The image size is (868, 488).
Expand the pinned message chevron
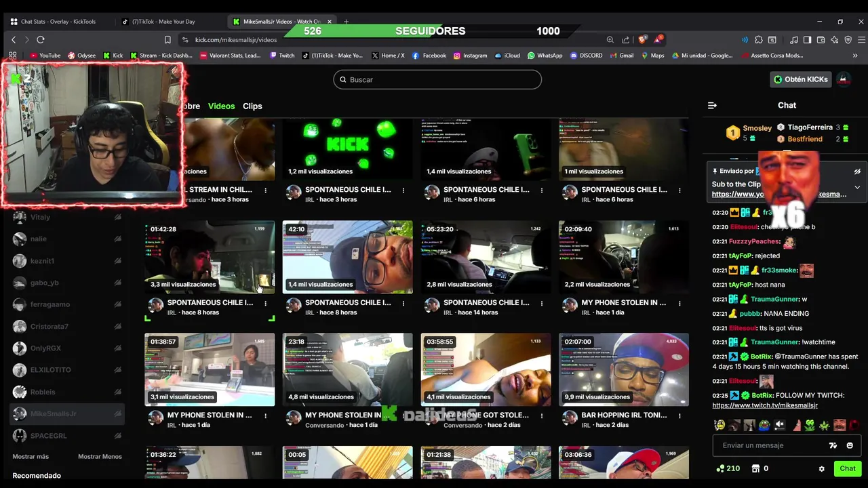[x=857, y=187]
